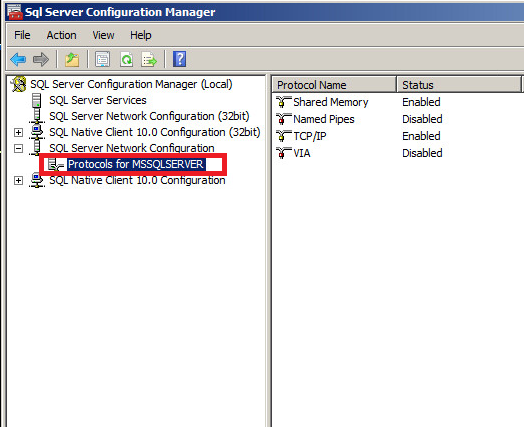
Task: Click the gray Forward arrow toolbar icon
Action: [x=41, y=59]
